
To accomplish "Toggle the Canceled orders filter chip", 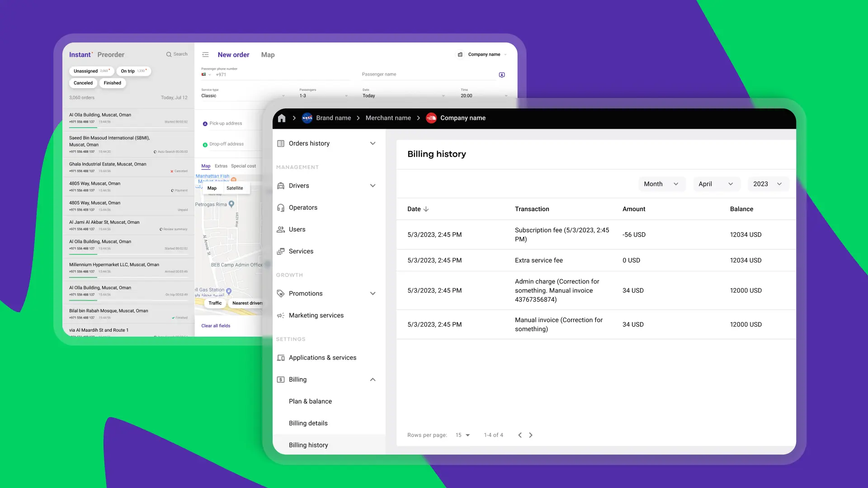I will coord(83,83).
